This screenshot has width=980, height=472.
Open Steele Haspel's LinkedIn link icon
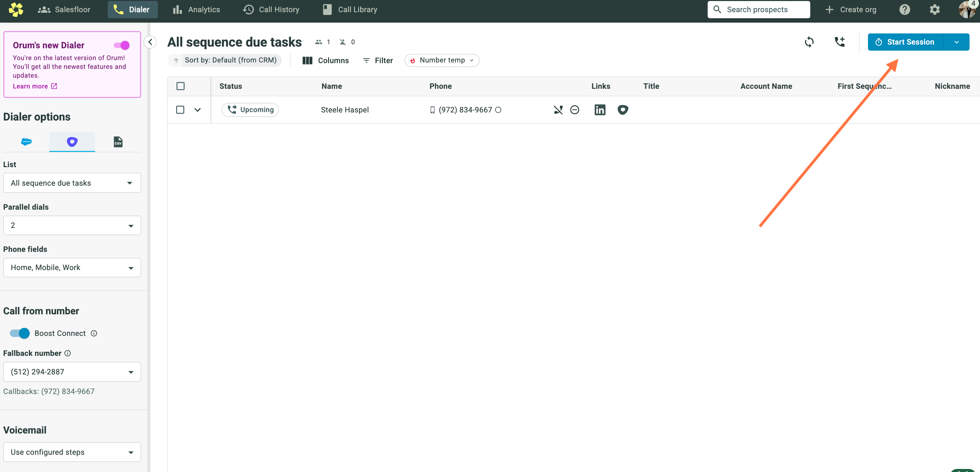(x=600, y=110)
